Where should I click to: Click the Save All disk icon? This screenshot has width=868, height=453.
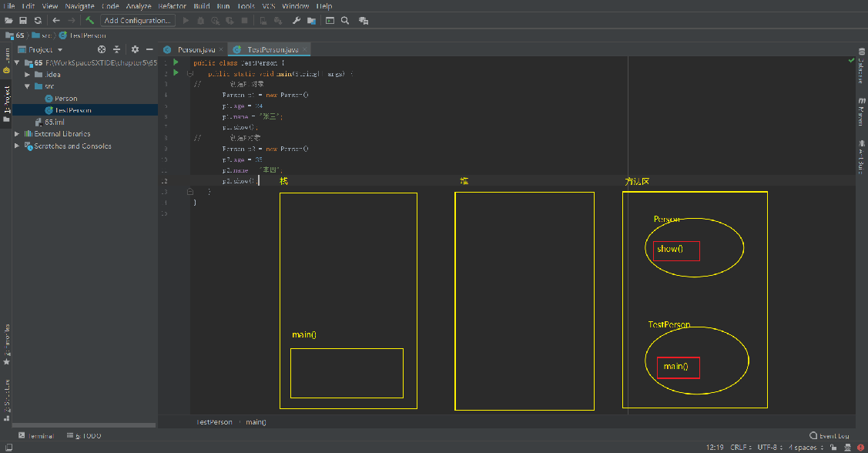(x=23, y=21)
